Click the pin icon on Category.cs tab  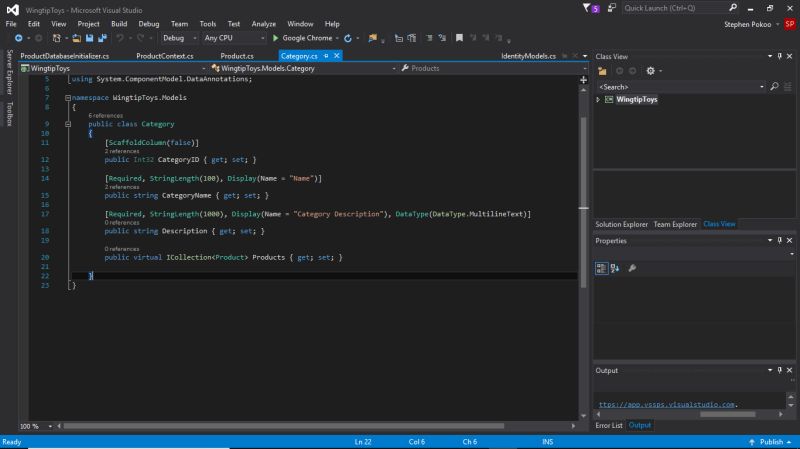pyautogui.click(x=326, y=56)
